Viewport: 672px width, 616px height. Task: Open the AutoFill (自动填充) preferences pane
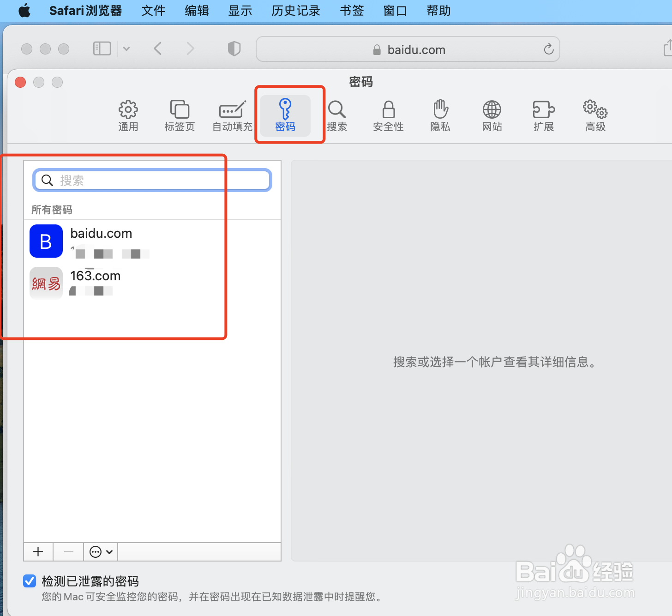pyautogui.click(x=232, y=115)
